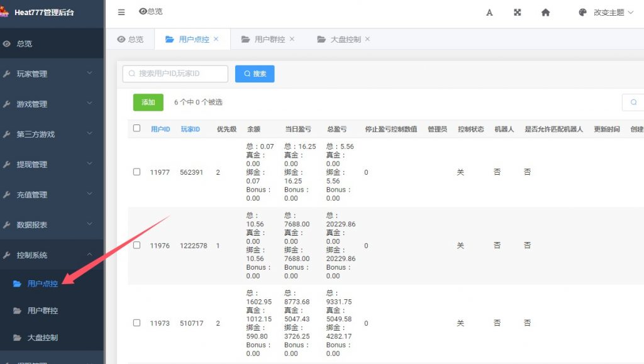Click the user ID search input field
The image size is (644, 364).
pos(175,74)
